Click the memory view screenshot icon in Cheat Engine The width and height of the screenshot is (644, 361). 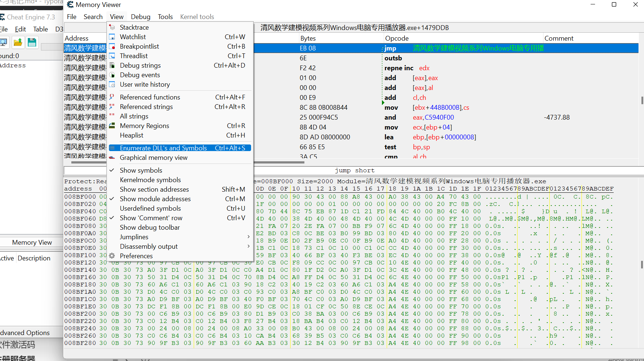pyautogui.click(x=4, y=42)
